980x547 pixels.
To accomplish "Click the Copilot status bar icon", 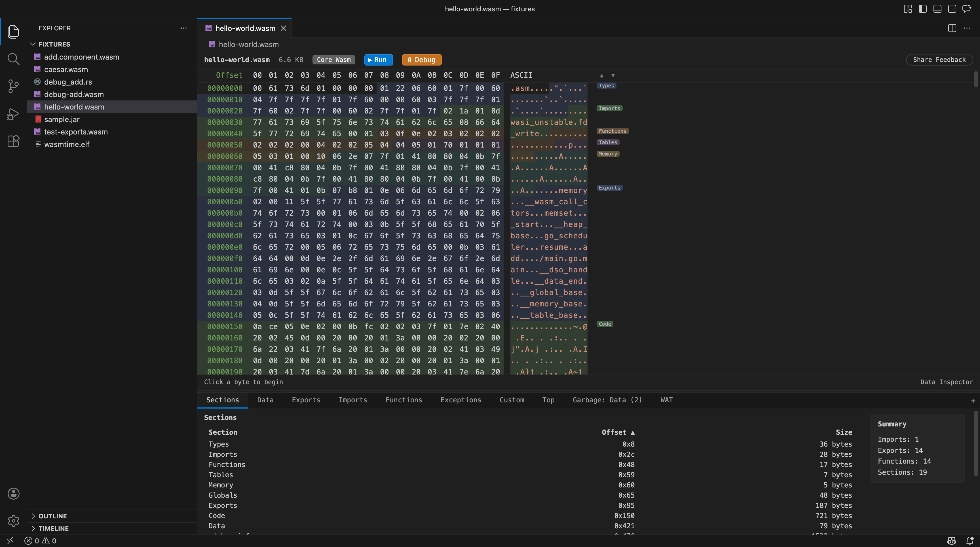I will [x=952, y=540].
